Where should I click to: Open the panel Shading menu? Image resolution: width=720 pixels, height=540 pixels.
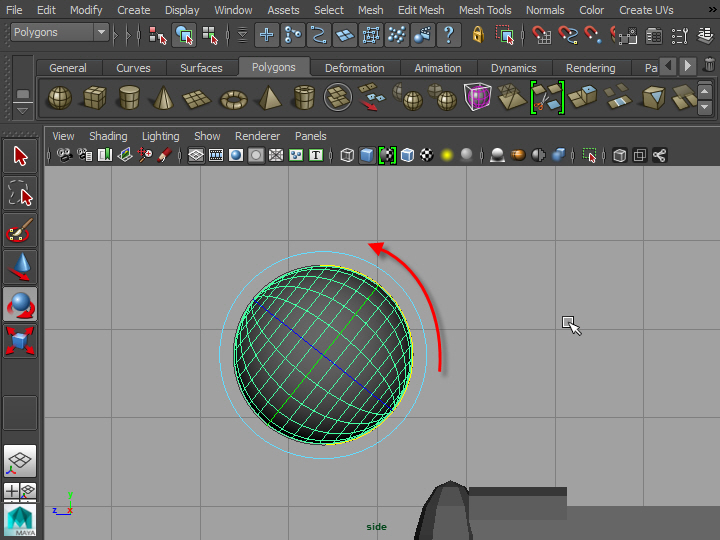tap(108, 136)
